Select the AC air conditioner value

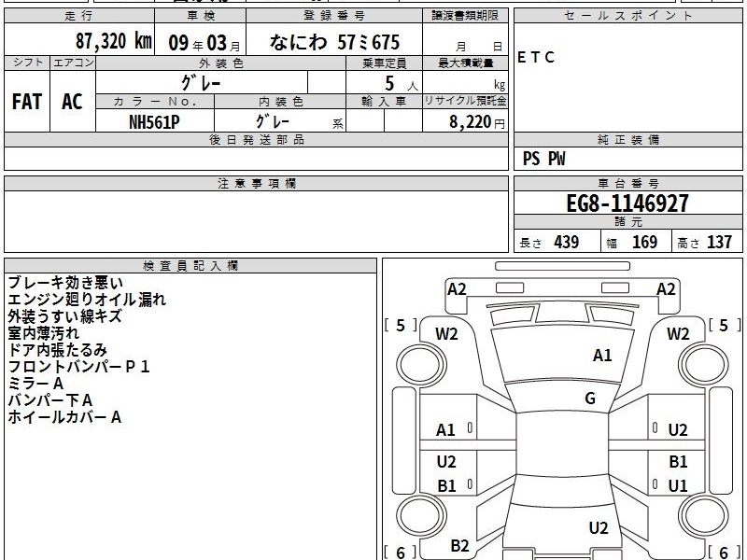tap(72, 102)
